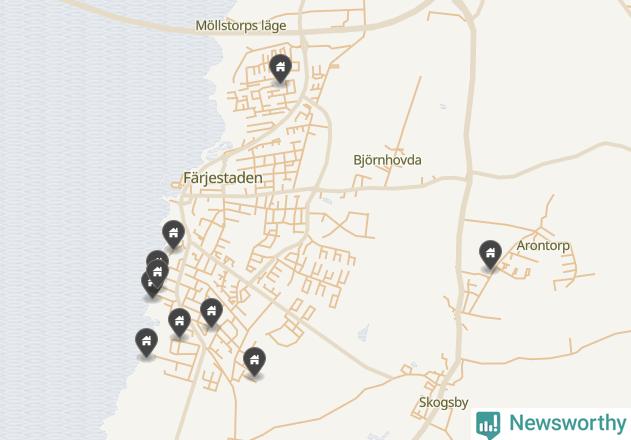Click the Möllstorps läge place label
Image resolution: width=631 pixels, height=440 pixels.
coord(241,26)
